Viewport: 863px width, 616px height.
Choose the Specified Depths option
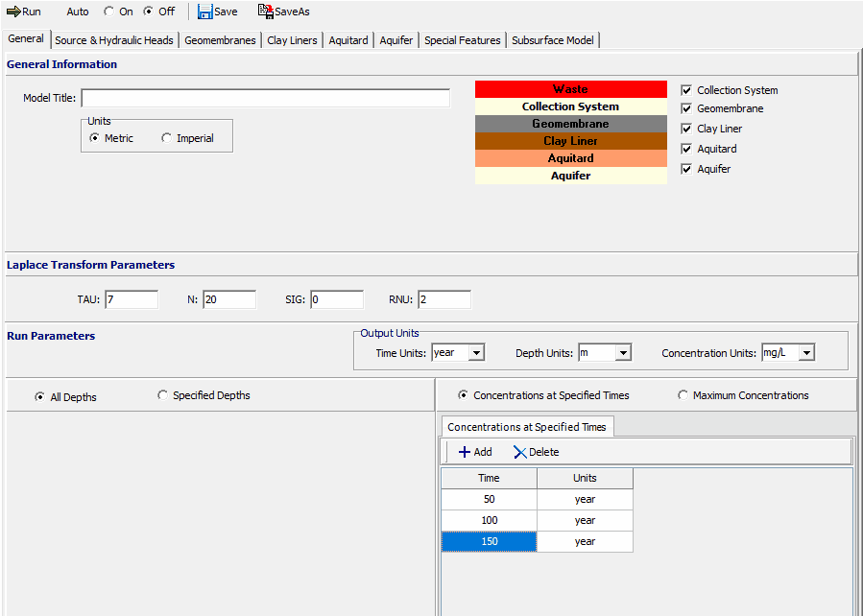tap(162, 395)
